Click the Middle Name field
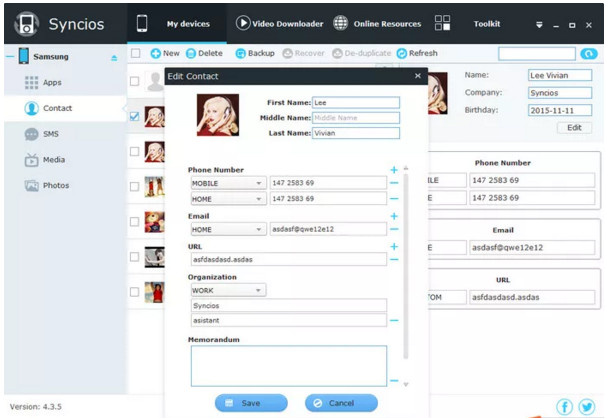606x418 pixels. click(x=356, y=118)
